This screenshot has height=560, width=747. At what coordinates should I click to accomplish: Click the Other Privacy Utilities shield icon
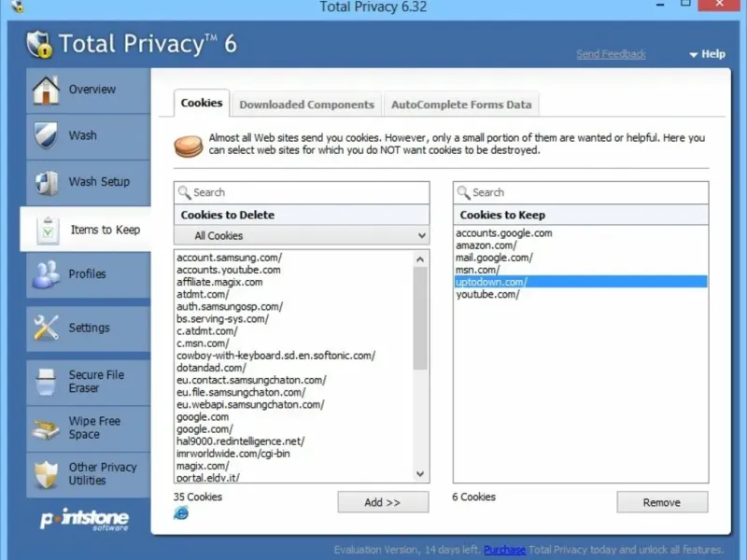[46, 474]
